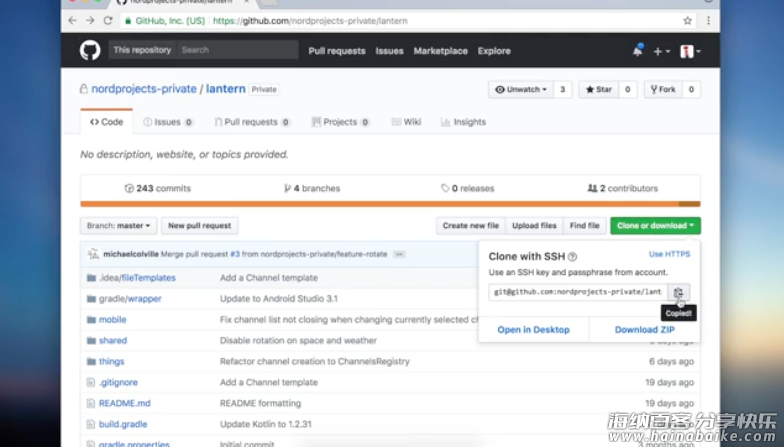Click michaelcolville's avatar in the latest commit
This screenshot has width=784, height=447.
pos(93,254)
